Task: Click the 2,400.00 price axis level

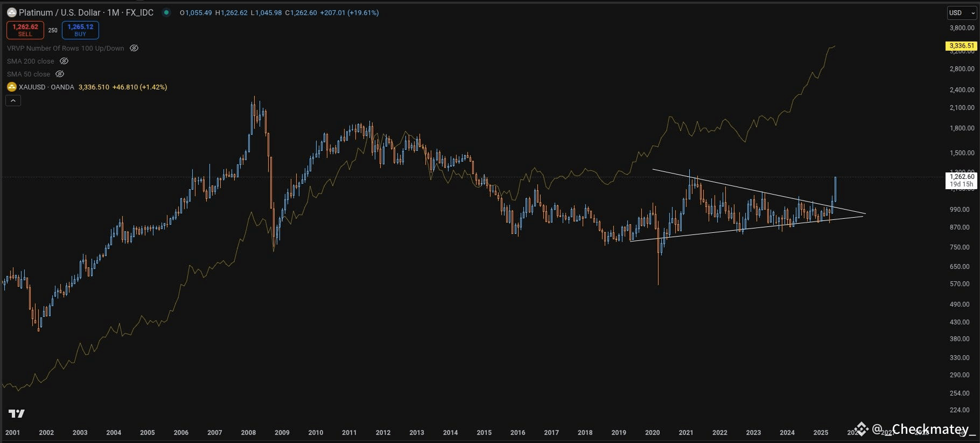Action: [962, 90]
